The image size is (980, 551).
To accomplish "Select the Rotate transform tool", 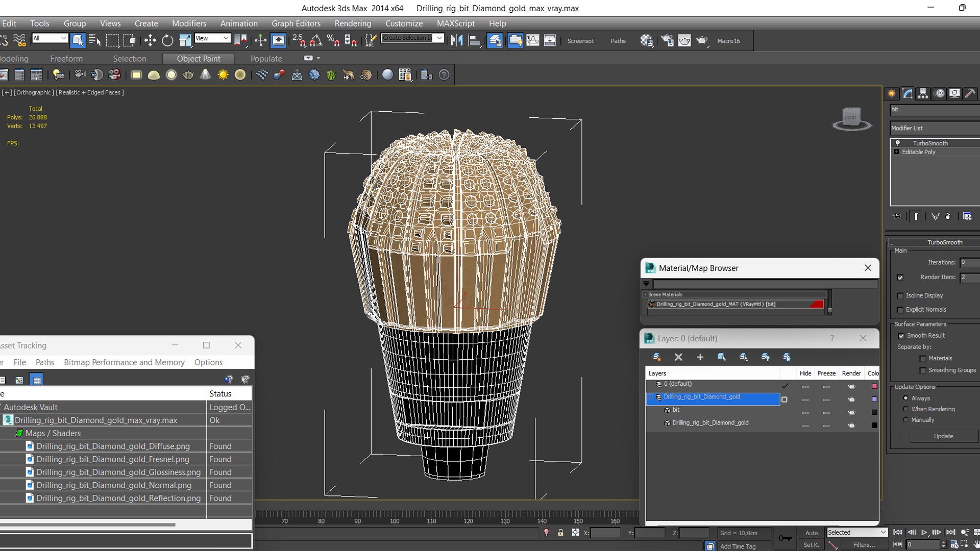I will coord(167,40).
